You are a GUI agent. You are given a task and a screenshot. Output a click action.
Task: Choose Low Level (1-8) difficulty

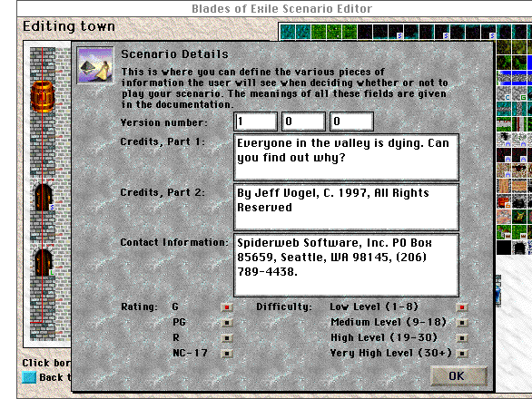pos(462,307)
